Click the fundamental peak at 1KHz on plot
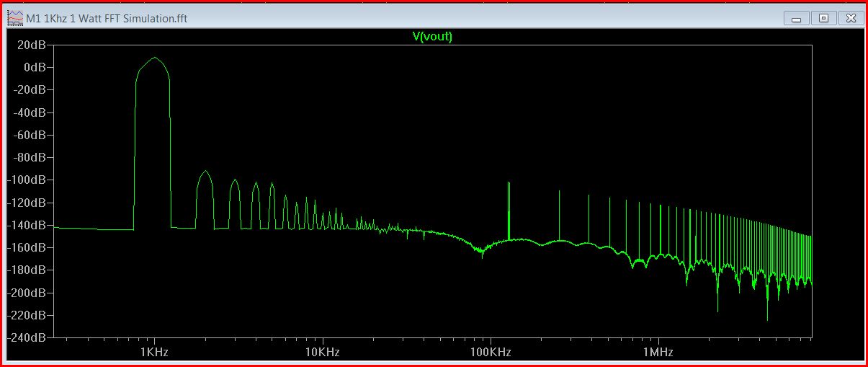This screenshot has width=868, height=367. (154, 58)
